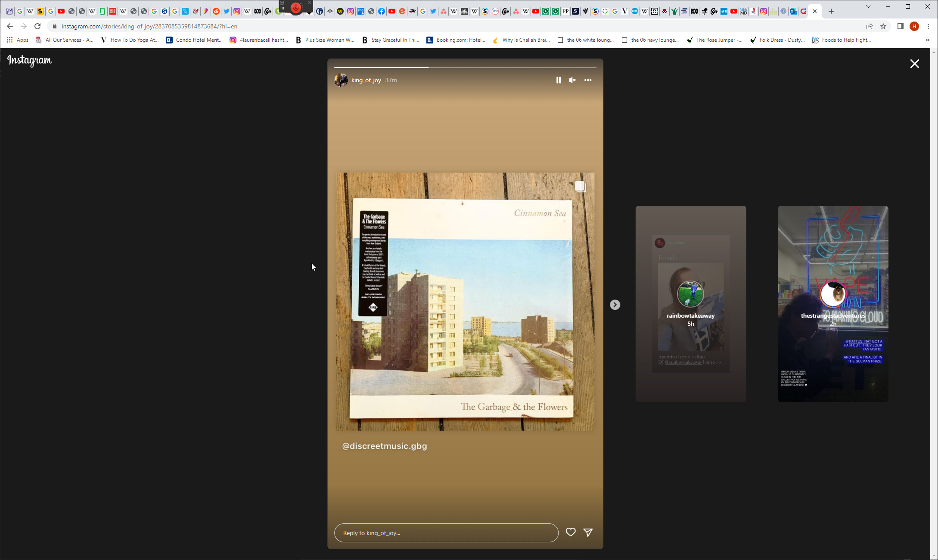The width and height of the screenshot is (938, 560).
Task: Open Chrome's three-dot menu
Action: pos(928,26)
